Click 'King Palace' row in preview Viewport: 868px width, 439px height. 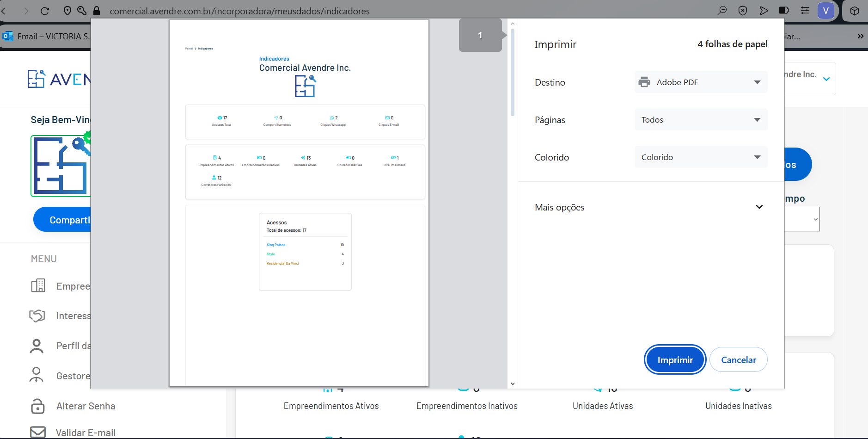click(x=305, y=245)
